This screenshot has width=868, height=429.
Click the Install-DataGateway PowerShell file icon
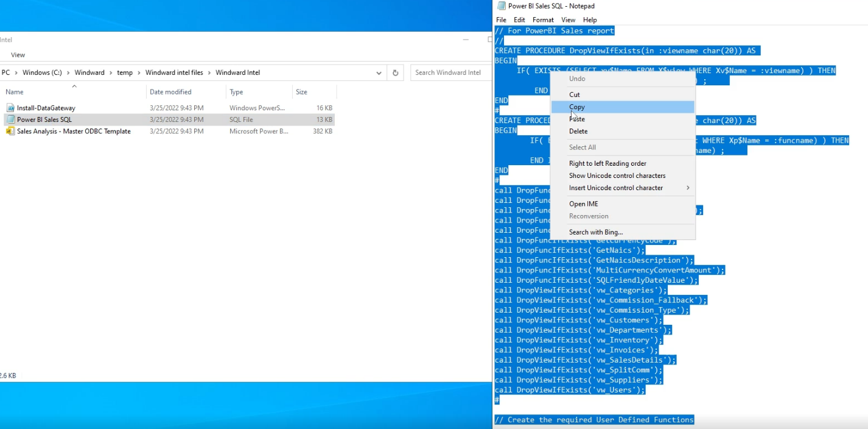(10, 108)
